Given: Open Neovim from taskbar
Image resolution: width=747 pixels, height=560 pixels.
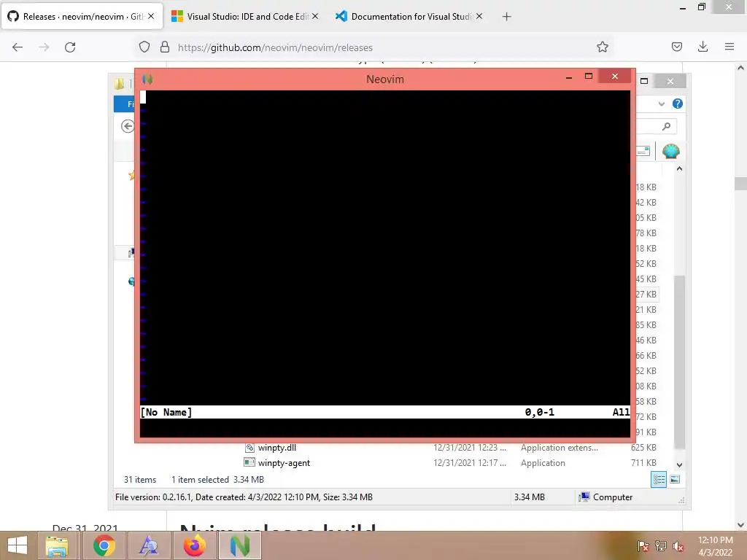Looking at the screenshot, I should click(239, 545).
